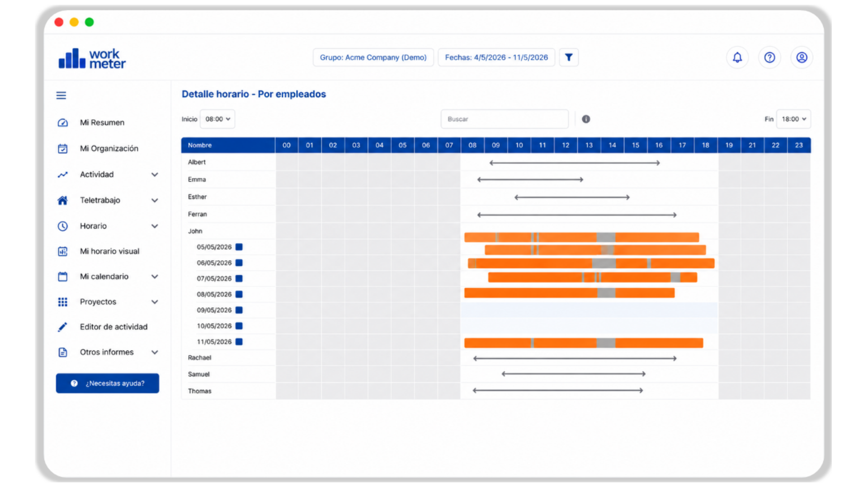The height and width of the screenshot is (488, 868).
Task: Click the Mi horario visual icon
Action: (63, 251)
